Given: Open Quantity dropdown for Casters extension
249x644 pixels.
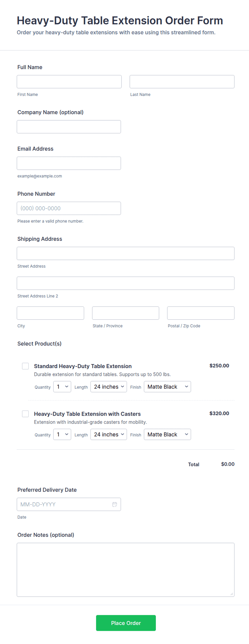Looking at the screenshot, I should click(62, 434).
